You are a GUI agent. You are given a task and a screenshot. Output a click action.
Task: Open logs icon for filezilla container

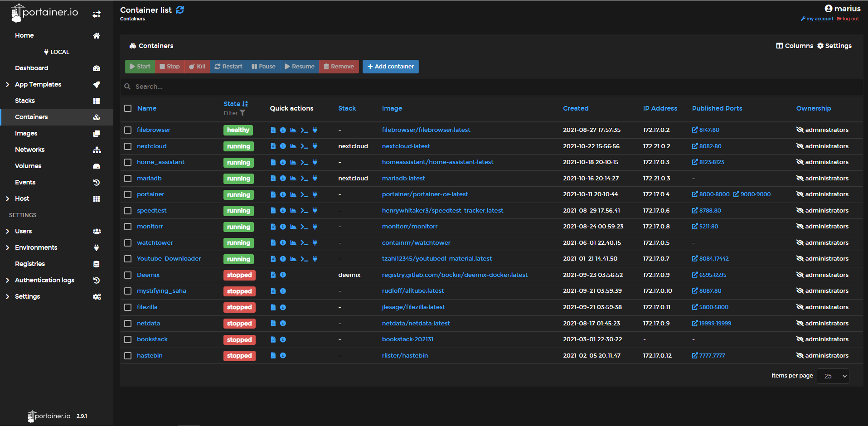273,307
